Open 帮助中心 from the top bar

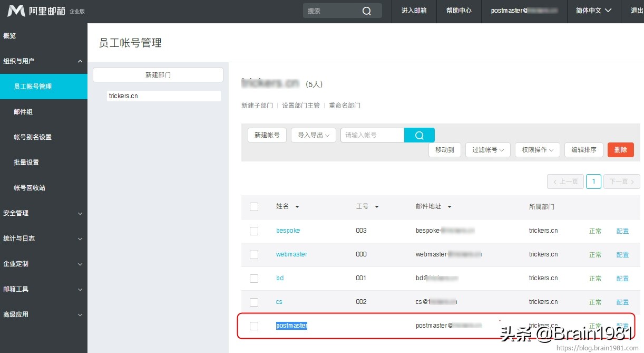coord(458,11)
